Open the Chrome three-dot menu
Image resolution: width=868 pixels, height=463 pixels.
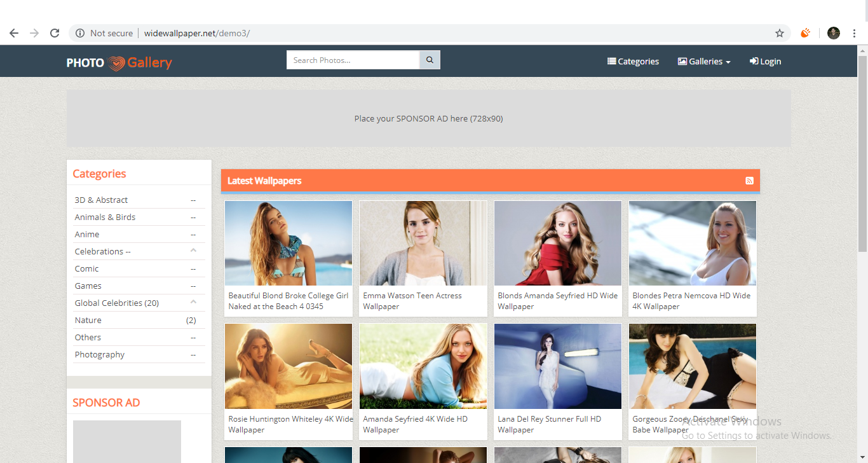[853, 32]
